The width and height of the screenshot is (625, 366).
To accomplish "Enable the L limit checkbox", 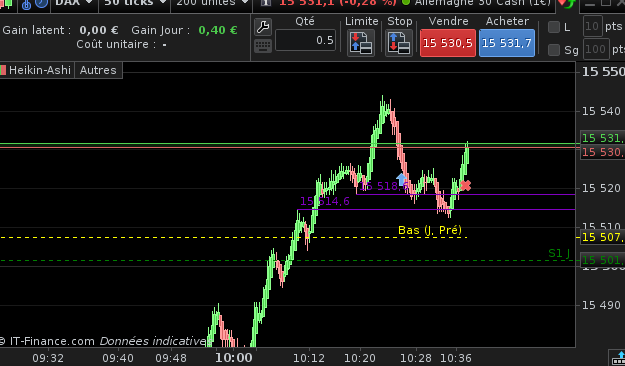I will (554, 27).
